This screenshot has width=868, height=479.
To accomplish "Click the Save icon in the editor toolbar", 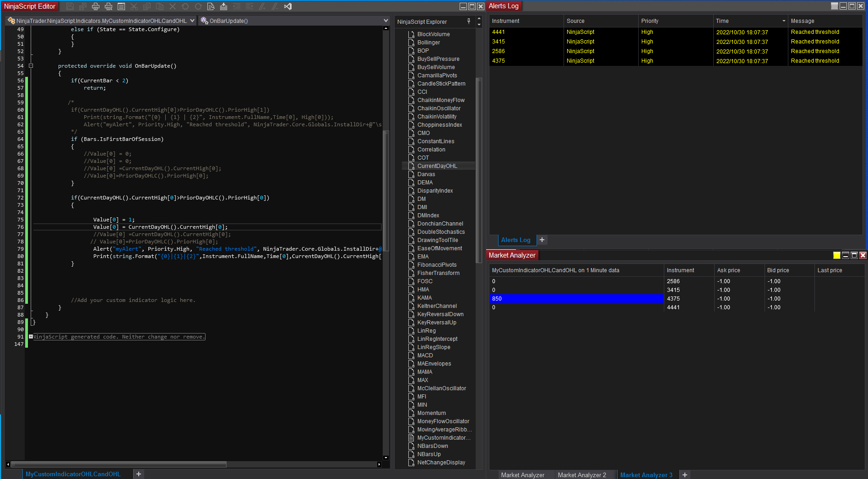I will 70,6.
